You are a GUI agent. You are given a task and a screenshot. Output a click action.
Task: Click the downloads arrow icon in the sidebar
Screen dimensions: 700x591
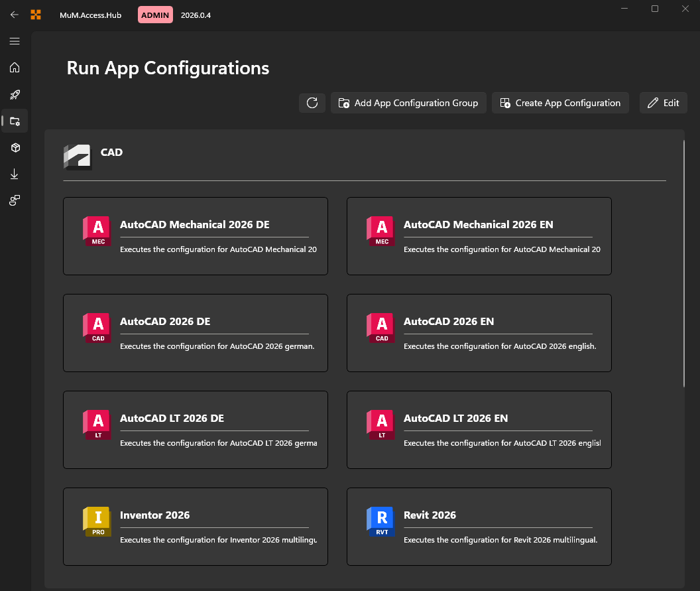coord(14,174)
